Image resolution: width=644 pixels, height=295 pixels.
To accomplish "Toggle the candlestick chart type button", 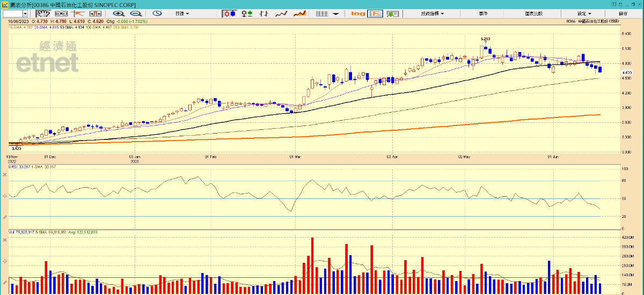I will tap(230, 13).
